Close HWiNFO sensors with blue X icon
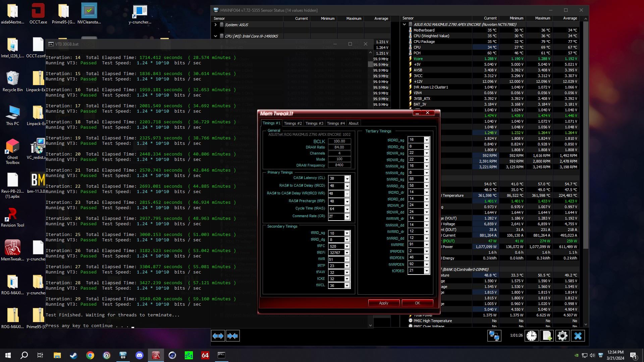644x362 pixels. (578, 336)
